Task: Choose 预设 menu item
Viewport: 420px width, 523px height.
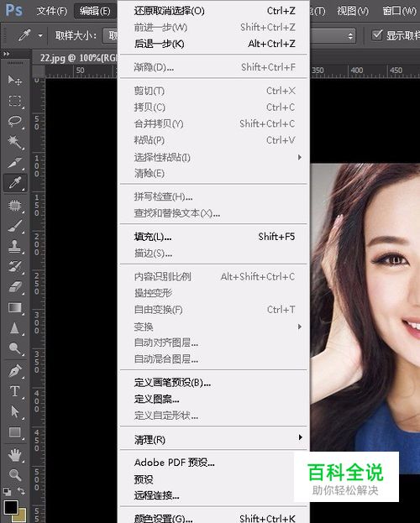Action: [x=213, y=479]
